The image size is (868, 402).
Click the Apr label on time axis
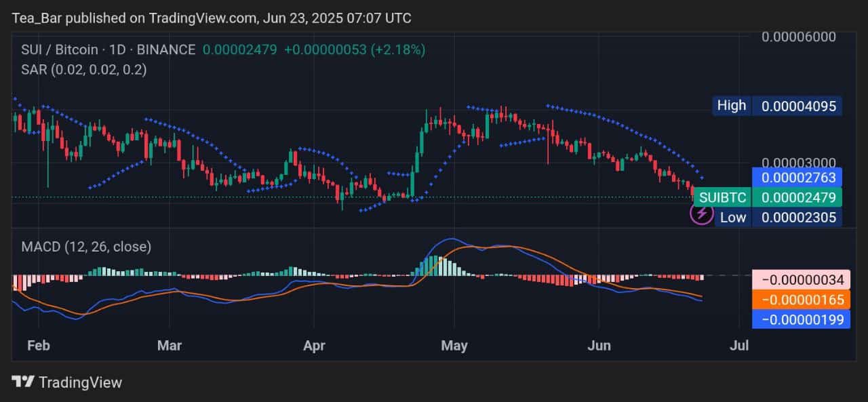pos(314,346)
